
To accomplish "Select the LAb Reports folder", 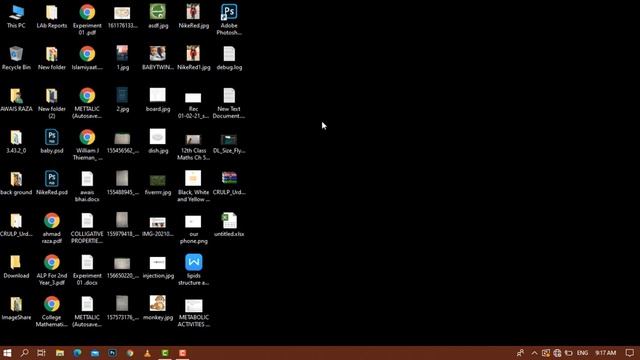I will click(x=52, y=16).
